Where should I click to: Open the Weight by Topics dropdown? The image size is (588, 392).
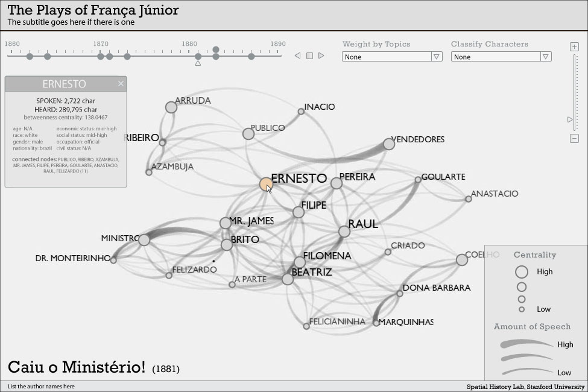[x=437, y=57]
